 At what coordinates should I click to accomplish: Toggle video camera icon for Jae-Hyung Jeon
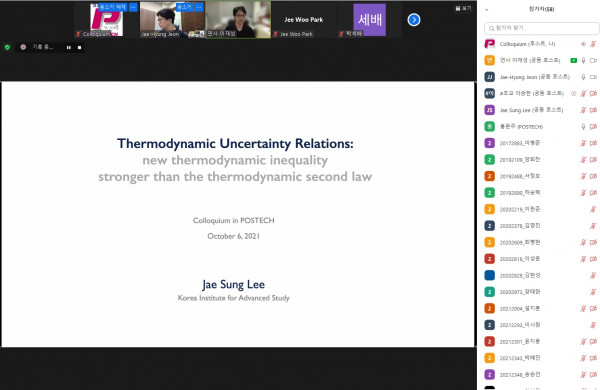coord(593,77)
